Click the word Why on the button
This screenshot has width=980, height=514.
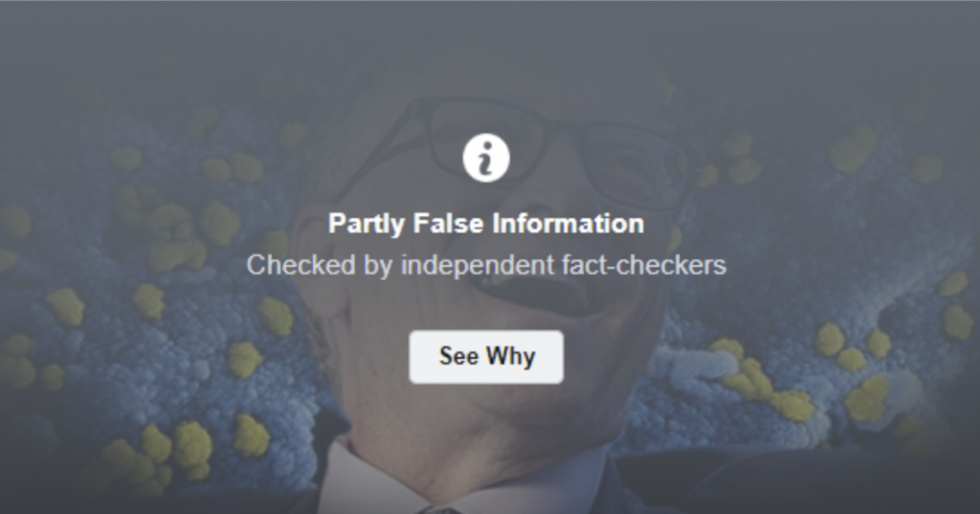(x=511, y=356)
